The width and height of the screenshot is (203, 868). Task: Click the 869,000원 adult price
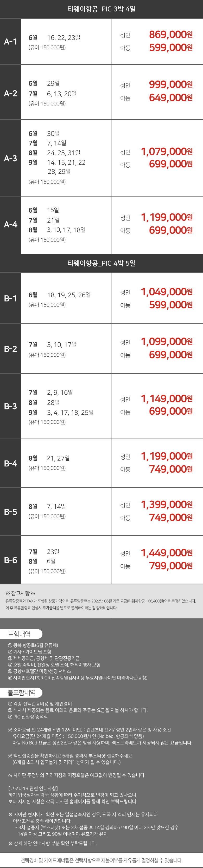[171, 34]
